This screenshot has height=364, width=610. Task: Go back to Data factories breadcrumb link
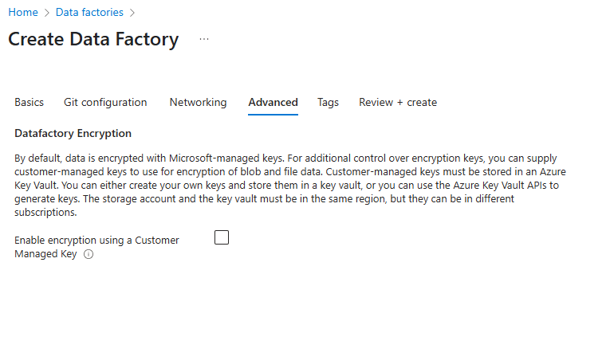point(89,13)
